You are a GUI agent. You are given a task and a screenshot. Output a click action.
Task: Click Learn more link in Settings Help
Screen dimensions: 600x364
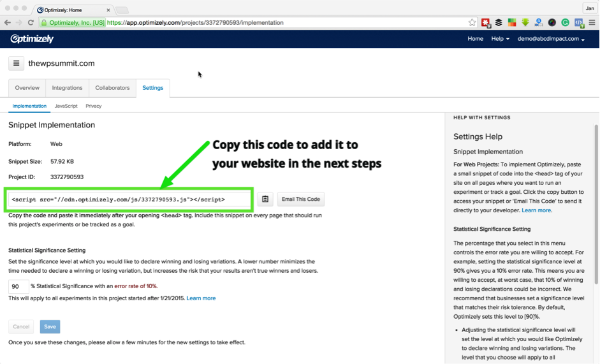[536, 210]
